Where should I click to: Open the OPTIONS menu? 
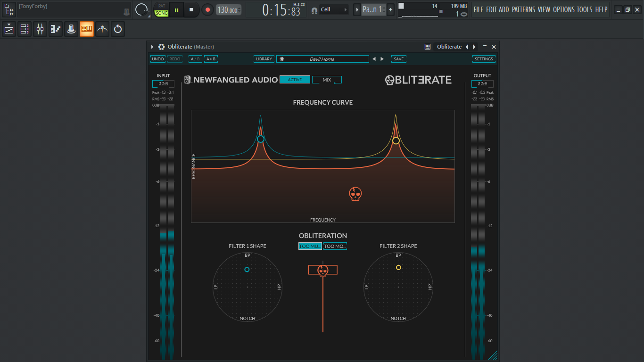[x=564, y=9]
